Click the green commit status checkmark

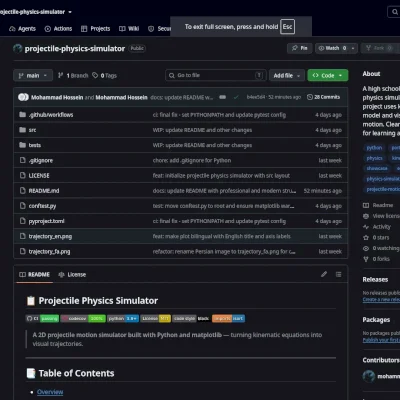tap(236, 97)
